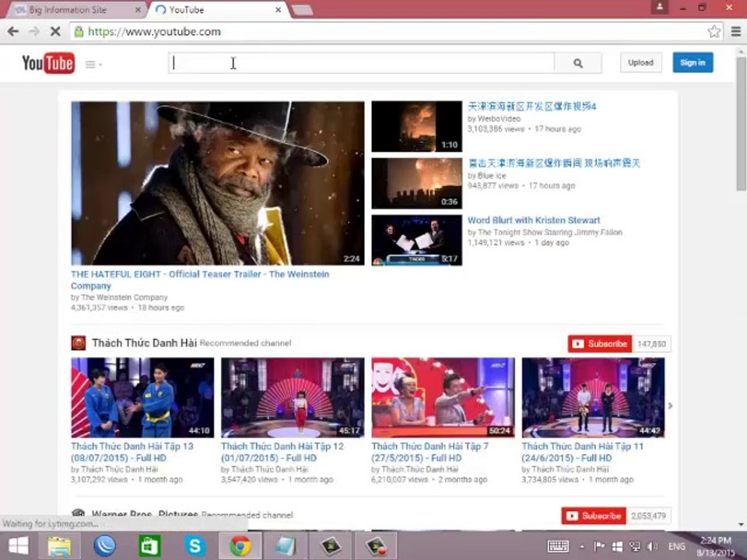Click the page vertical scrollbar

[741, 124]
